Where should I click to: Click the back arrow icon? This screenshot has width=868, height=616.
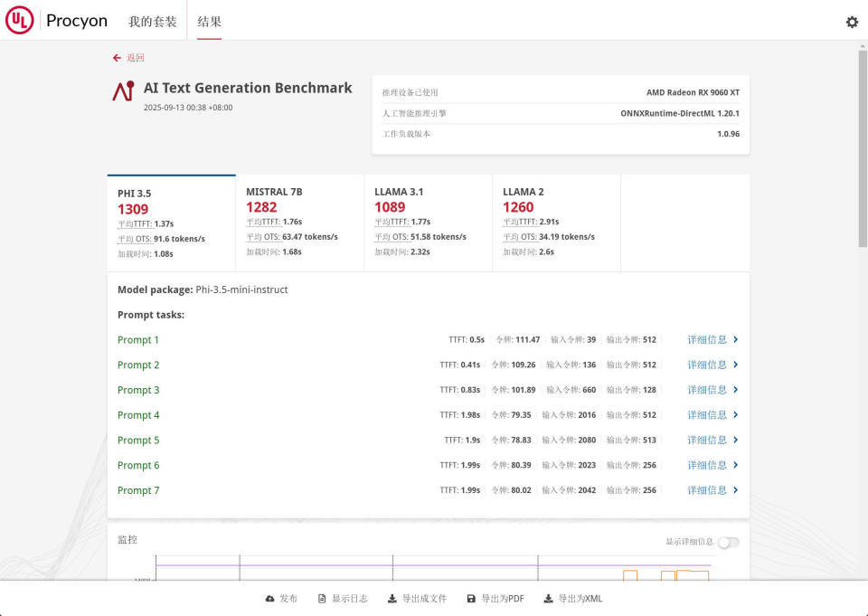tap(117, 58)
